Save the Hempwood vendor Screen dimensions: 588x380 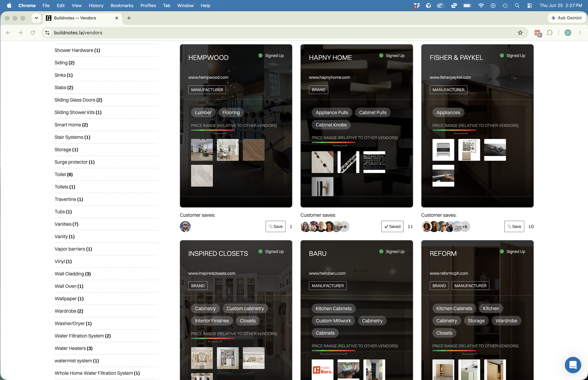point(275,226)
